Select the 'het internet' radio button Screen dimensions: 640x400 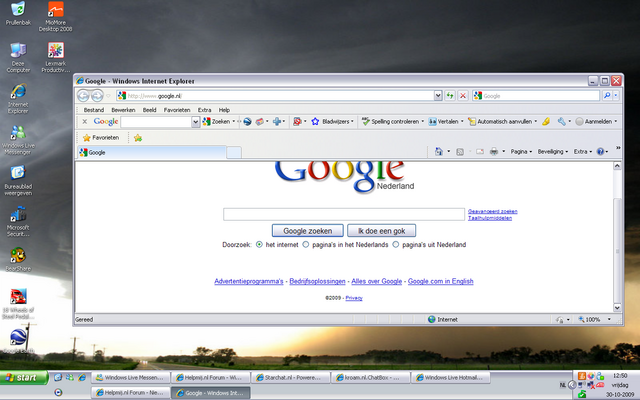click(x=259, y=245)
